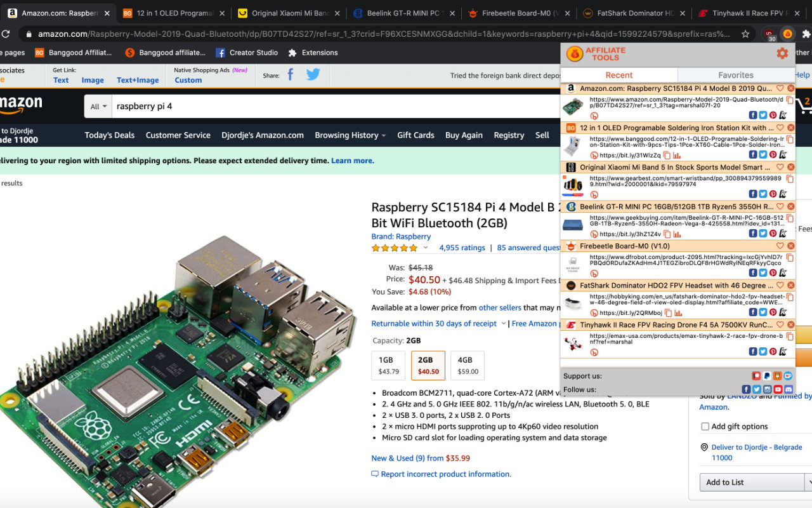Viewport: 812px width, 508px height.
Task: Open the 4,955 ratings link
Action: (x=462, y=248)
